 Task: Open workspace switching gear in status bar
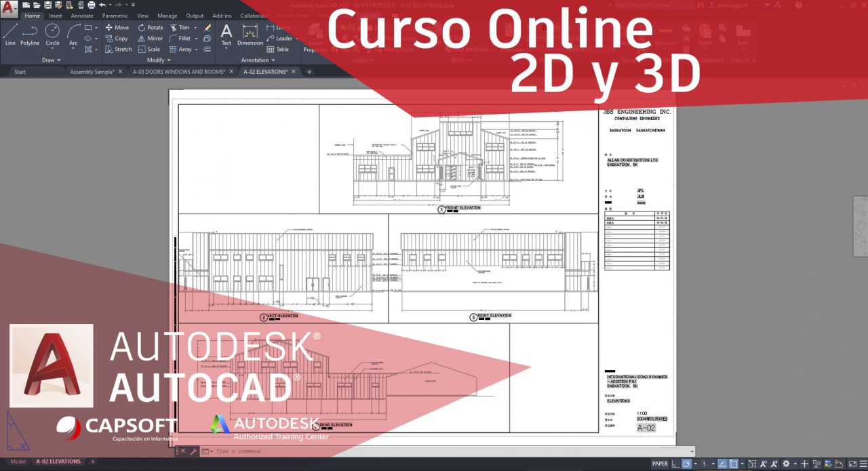pyautogui.click(x=786, y=464)
